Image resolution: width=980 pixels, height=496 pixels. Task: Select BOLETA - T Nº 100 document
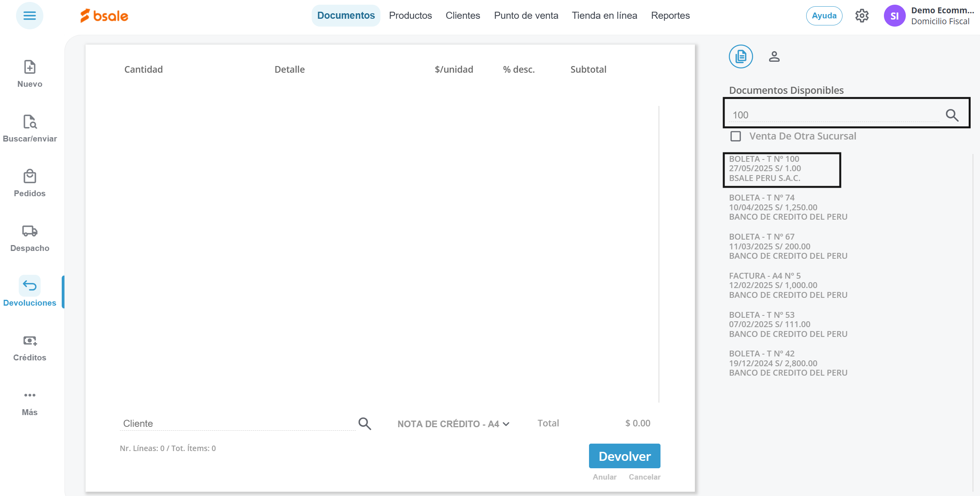pyautogui.click(x=781, y=169)
